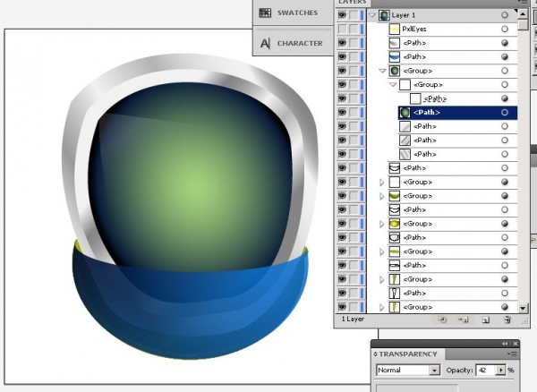This screenshot has width=537, height=392.
Task: Click the Make/Release Clipping Mask icon
Action: tap(442, 320)
